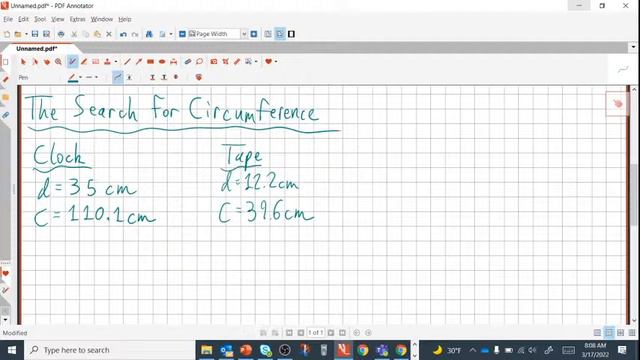Viewport: 640px width, 360px height.
Task: Open Google Chrome from the taskbar
Action: click(362, 350)
